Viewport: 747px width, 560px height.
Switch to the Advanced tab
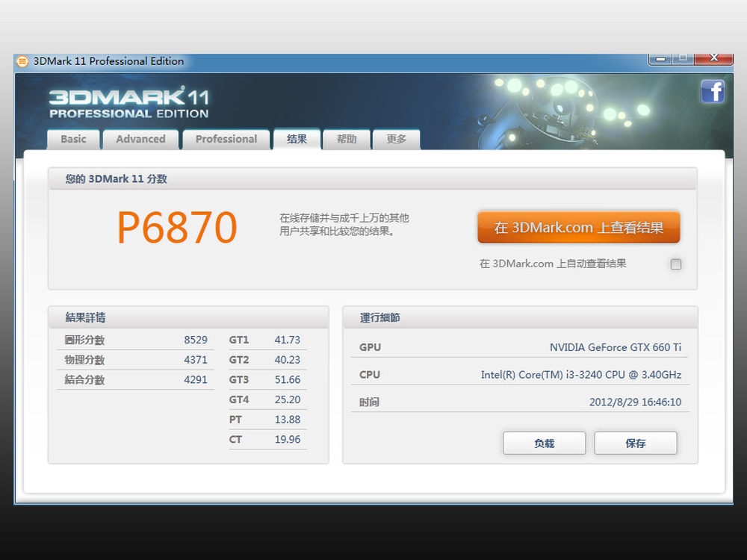140,139
